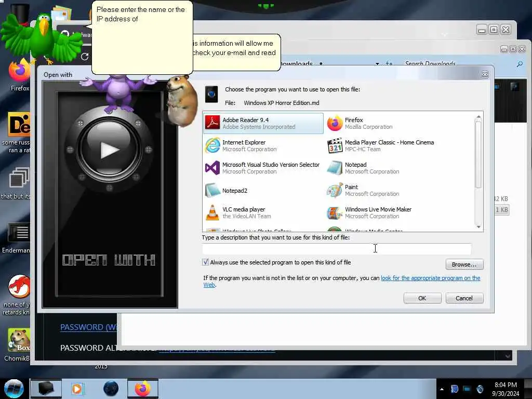
Task: Open the media player taskbar icon
Action: coord(77,389)
